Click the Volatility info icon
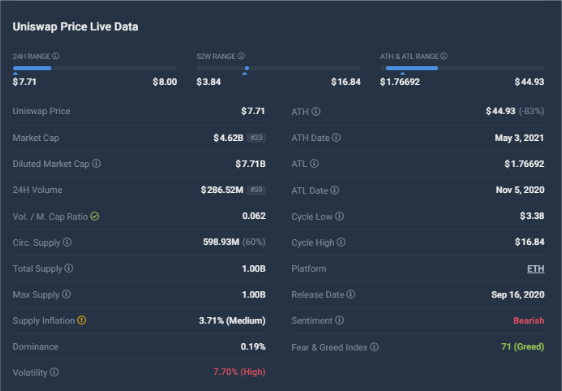 pos(54,372)
